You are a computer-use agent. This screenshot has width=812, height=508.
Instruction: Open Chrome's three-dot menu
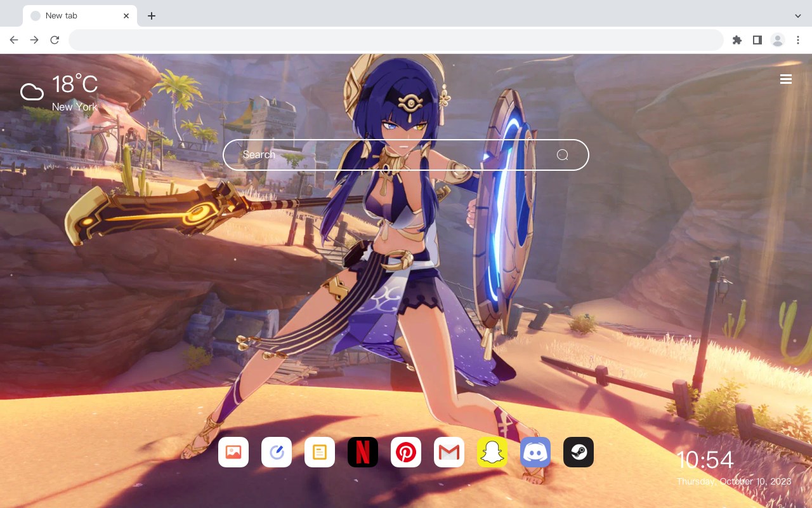(797, 40)
